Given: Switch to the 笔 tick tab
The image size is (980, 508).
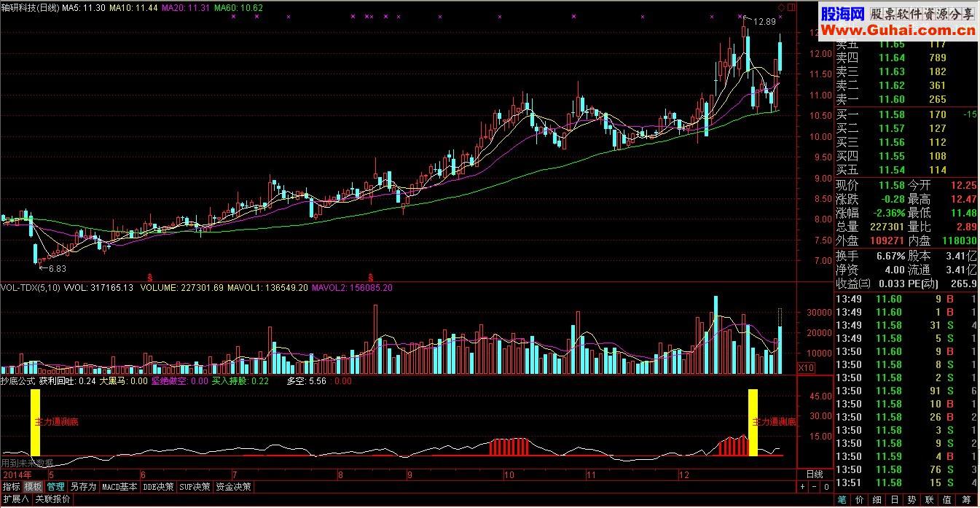Looking at the screenshot, I should (842, 500).
